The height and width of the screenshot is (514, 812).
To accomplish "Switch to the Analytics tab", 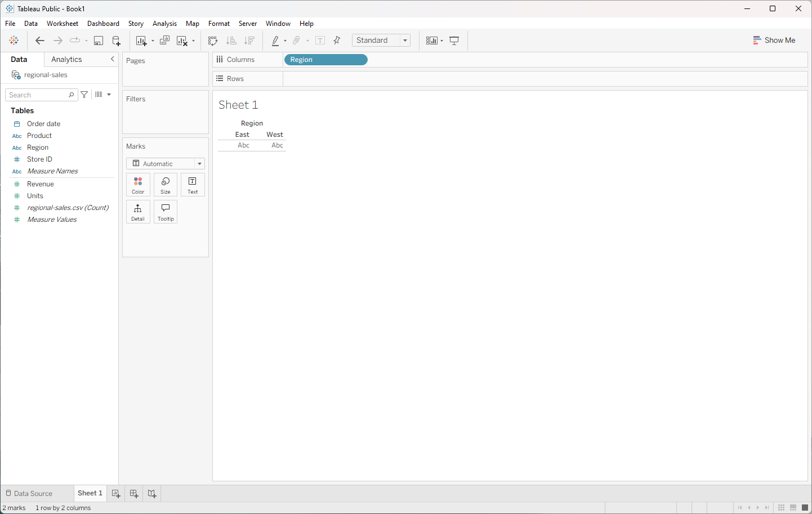I will [66, 59].
